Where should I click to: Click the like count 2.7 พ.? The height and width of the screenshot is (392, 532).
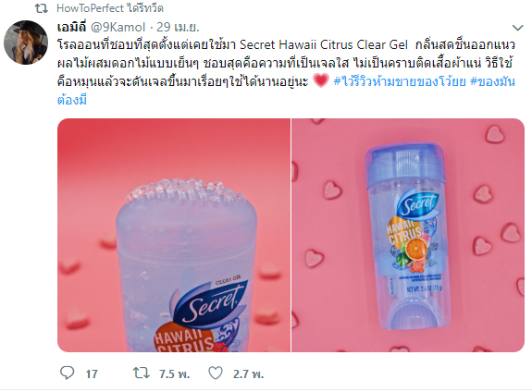pos(248,374)
